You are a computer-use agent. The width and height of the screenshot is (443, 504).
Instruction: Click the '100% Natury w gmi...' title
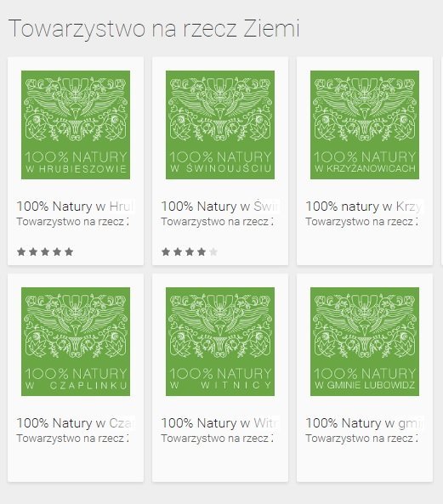pos(364,422)
